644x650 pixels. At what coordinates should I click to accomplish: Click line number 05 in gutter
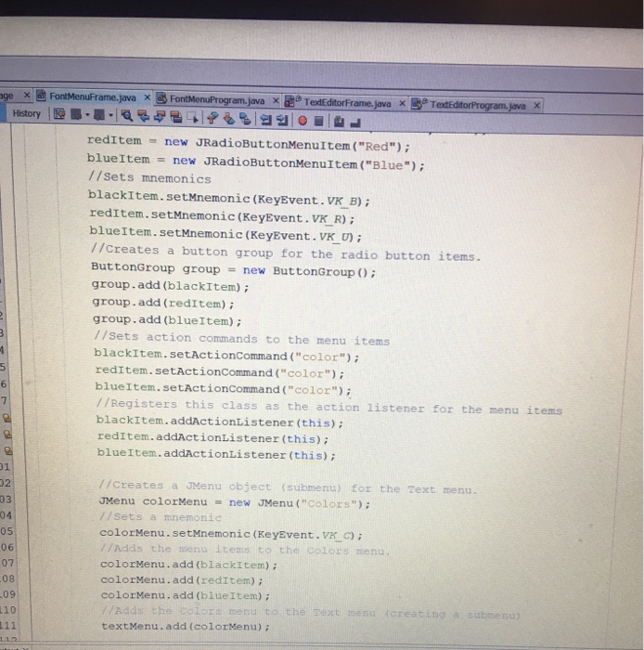(x=7, y=531)
